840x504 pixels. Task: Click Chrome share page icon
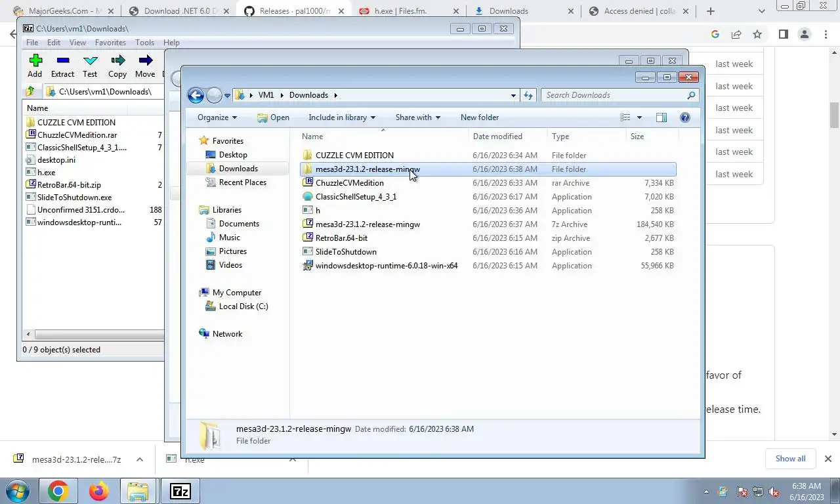[736, 35]
